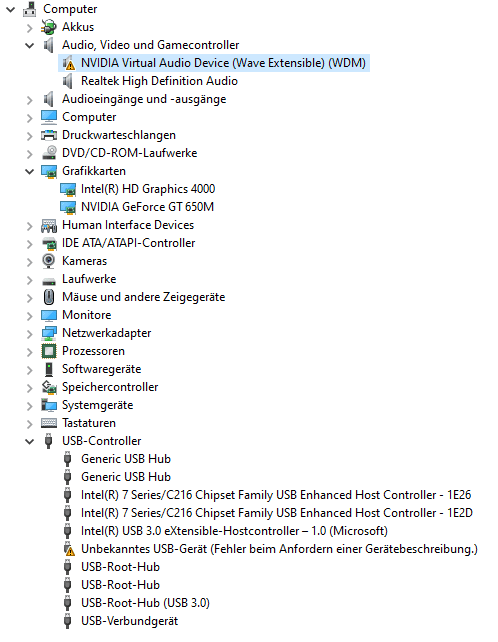Click the root Computer icon
498x642 pixels.
(29, 9)
